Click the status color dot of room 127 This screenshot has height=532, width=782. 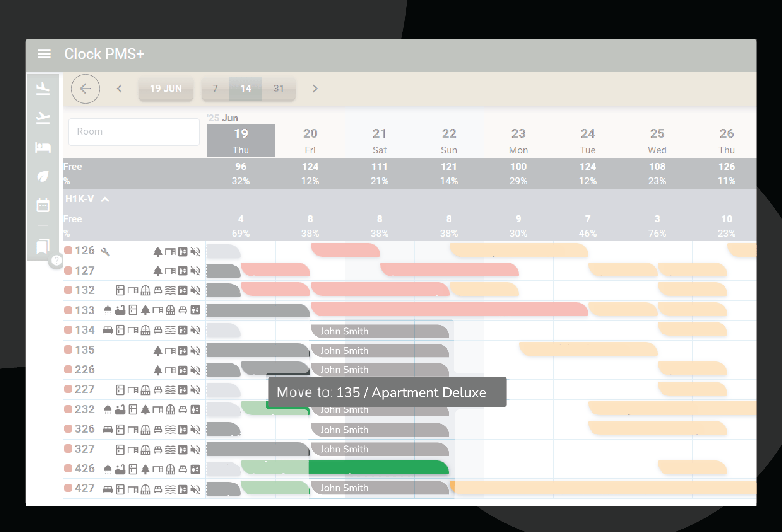coord(68,271)
